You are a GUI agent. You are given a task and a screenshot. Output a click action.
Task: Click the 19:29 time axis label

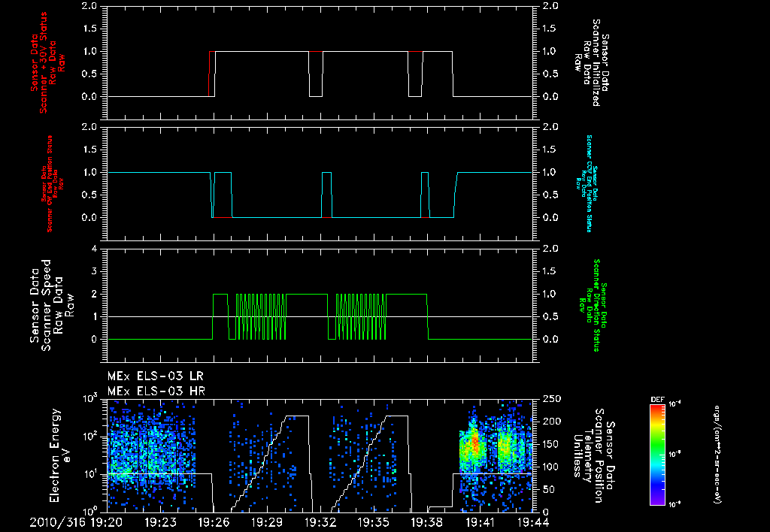click(267, 522)
